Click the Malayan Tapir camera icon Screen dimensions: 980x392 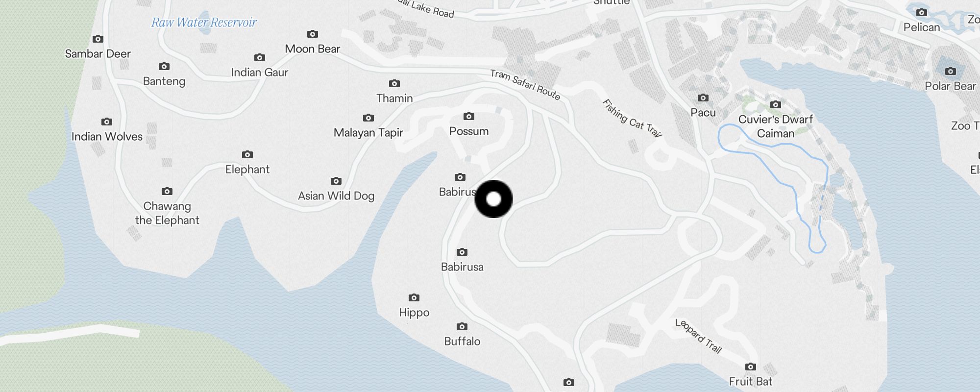click(368, 118)
